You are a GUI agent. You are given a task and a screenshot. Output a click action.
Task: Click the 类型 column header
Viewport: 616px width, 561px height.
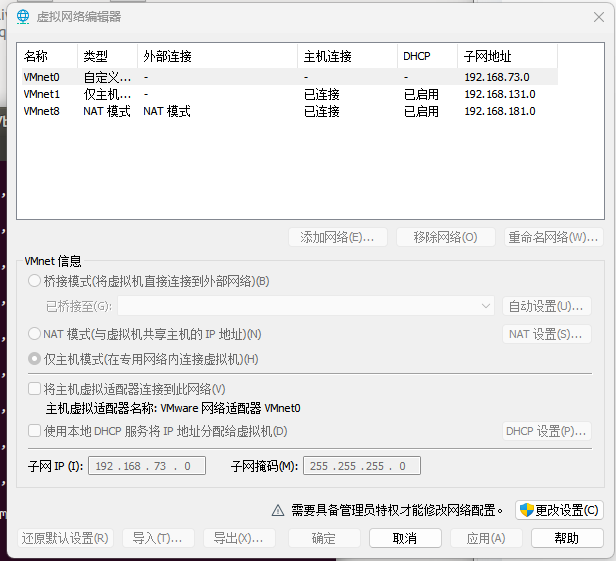(x=107, y=56)
